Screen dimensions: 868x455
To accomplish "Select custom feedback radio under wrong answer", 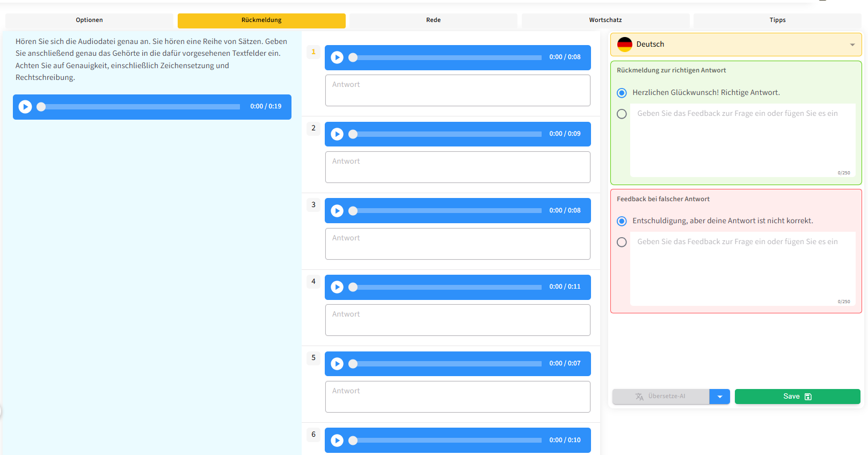I will [622, 242].
